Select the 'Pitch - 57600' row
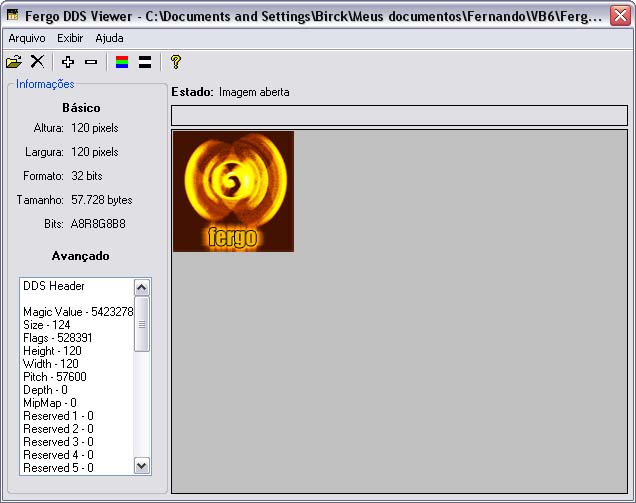636x503 pixels. coord(76,377)
